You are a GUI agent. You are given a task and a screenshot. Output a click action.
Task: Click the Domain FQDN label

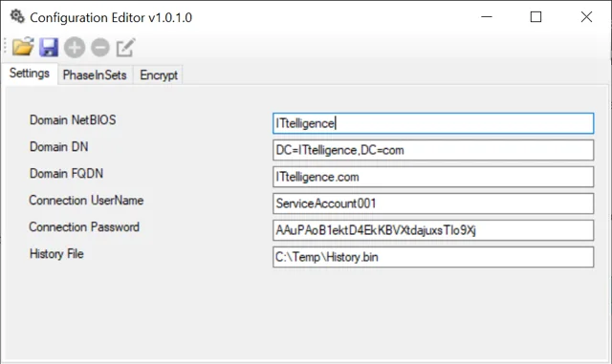tap(66, 174)
